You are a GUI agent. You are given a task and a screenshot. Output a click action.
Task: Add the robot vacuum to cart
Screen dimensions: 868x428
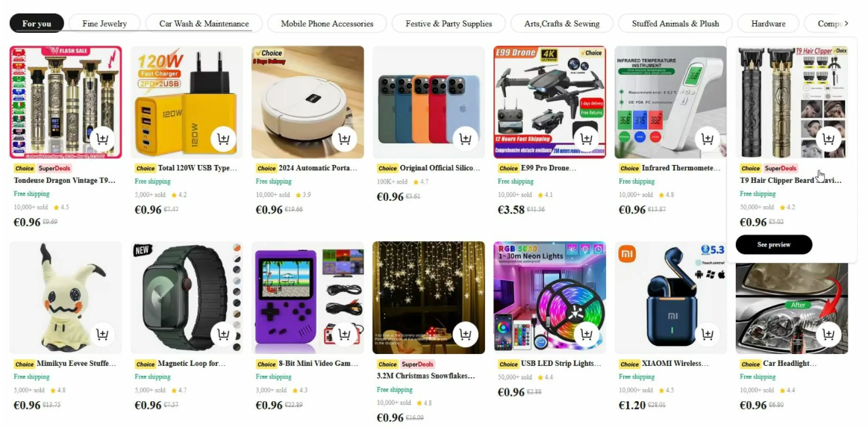(344, 139)
